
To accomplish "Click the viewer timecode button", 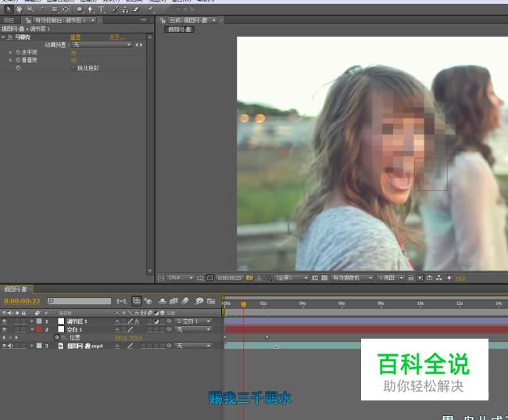I will pos(229,278).
